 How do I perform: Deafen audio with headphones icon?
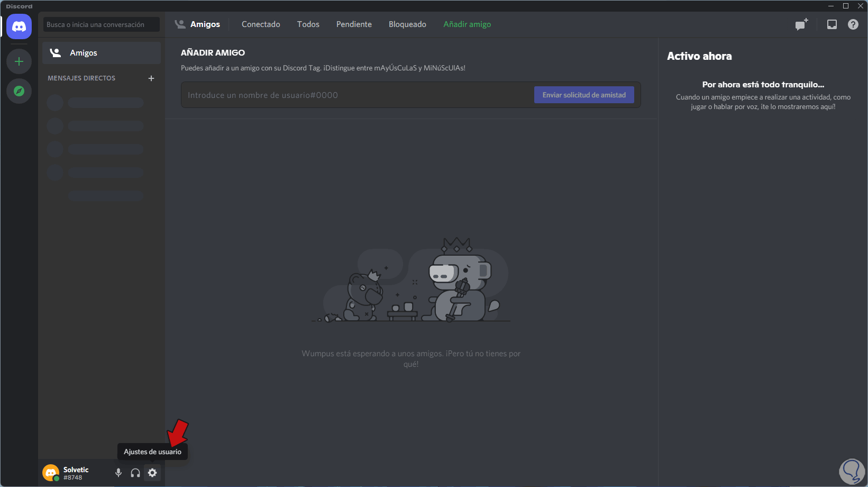(135, 473)
